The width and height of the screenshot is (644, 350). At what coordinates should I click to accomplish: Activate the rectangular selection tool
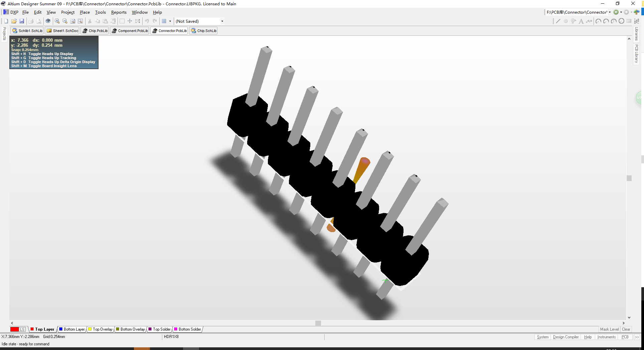pos(122,21)
